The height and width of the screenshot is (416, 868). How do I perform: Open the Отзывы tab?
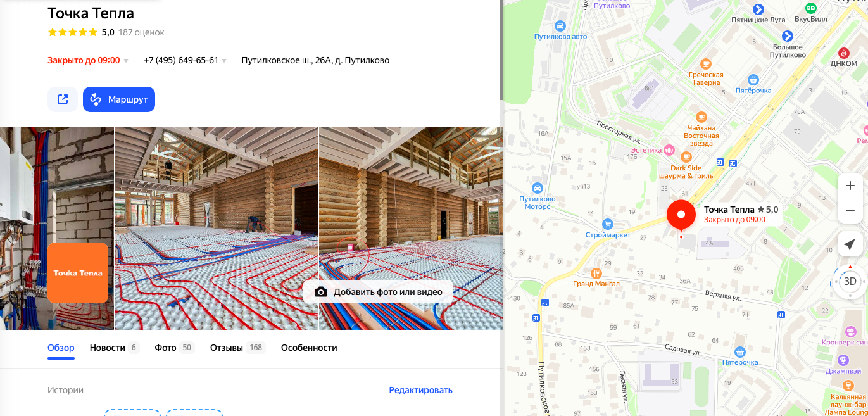[237, 348]
